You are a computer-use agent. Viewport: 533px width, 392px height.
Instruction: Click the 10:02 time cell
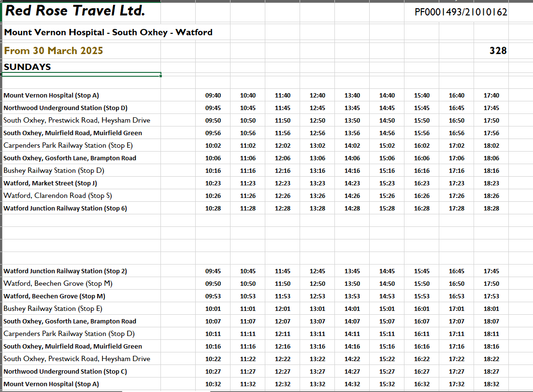tap(213, 146)
